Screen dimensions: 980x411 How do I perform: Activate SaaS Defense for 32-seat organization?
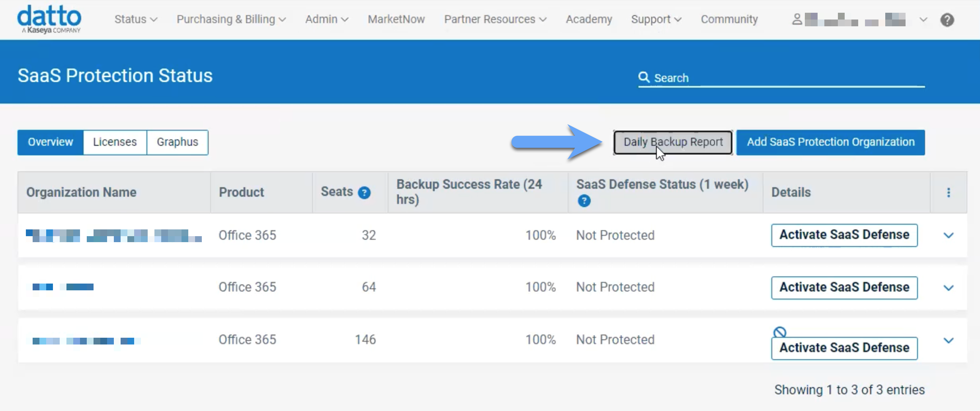tap(844, 235)
